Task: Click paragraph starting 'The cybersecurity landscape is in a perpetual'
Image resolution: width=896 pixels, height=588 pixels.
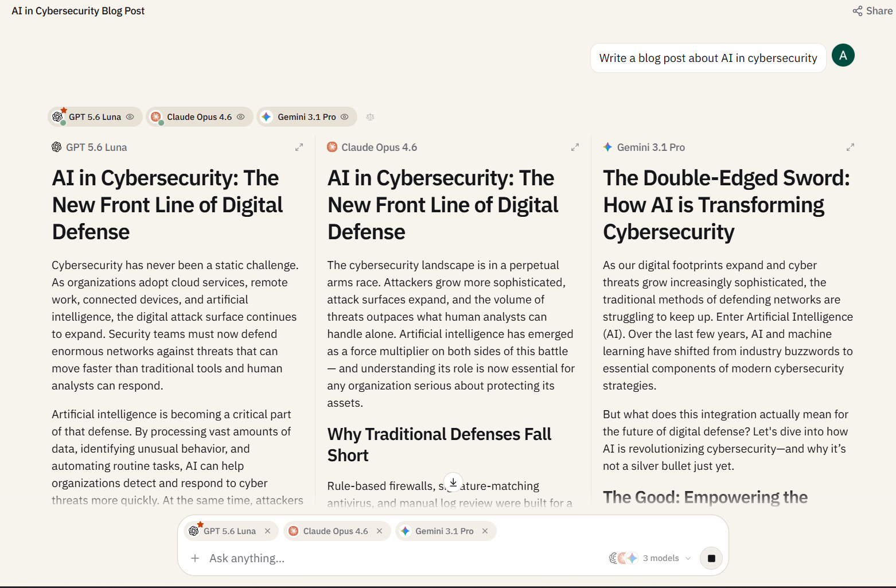Action: pos(451,334)
